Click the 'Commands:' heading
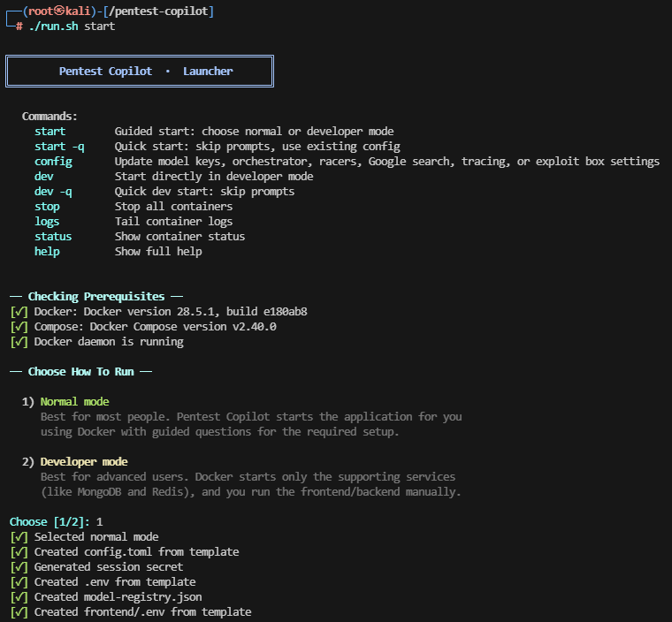 click(50, 117)
